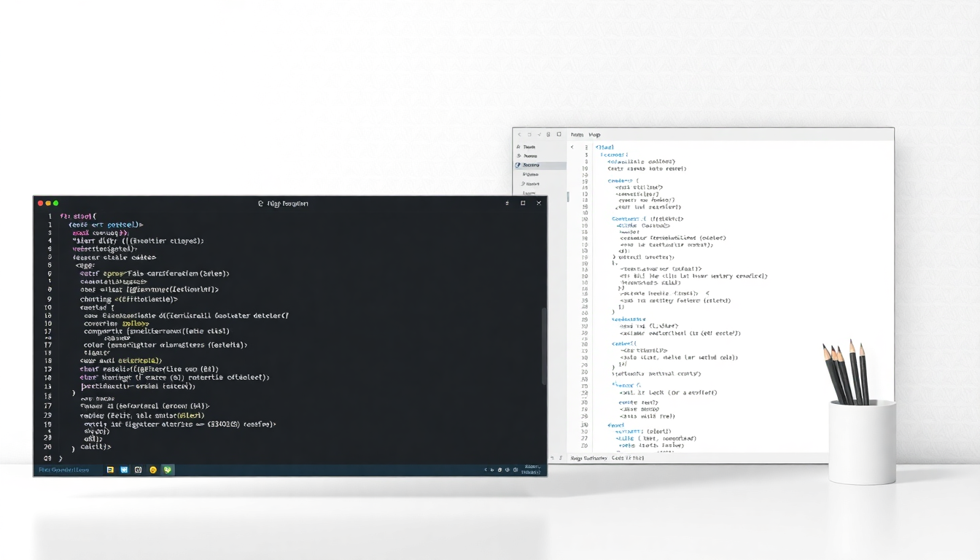Select the first item in the light editor's sidebar
This screenshot has height=560, width=980.
(529, 147)
